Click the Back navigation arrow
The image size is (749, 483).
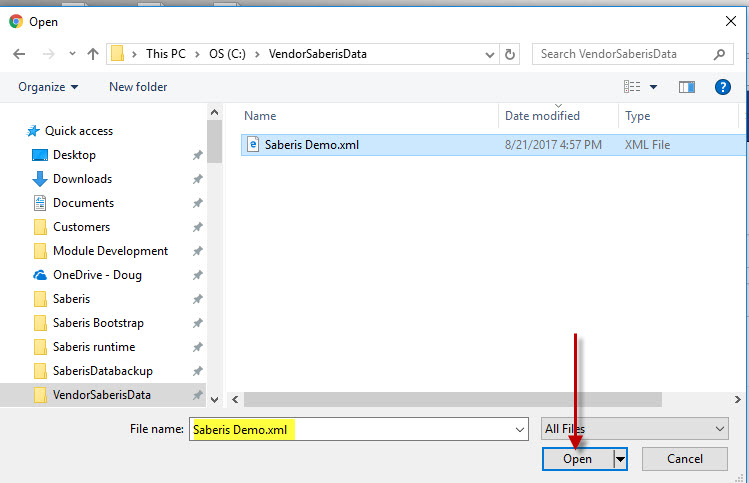pos(19,54)
